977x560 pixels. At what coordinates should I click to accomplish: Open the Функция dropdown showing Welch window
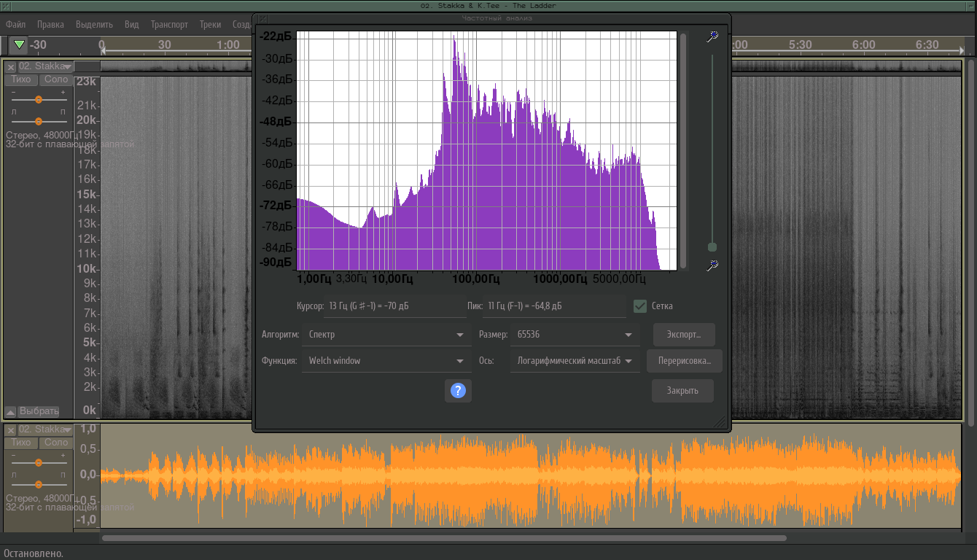click(387, 361)
